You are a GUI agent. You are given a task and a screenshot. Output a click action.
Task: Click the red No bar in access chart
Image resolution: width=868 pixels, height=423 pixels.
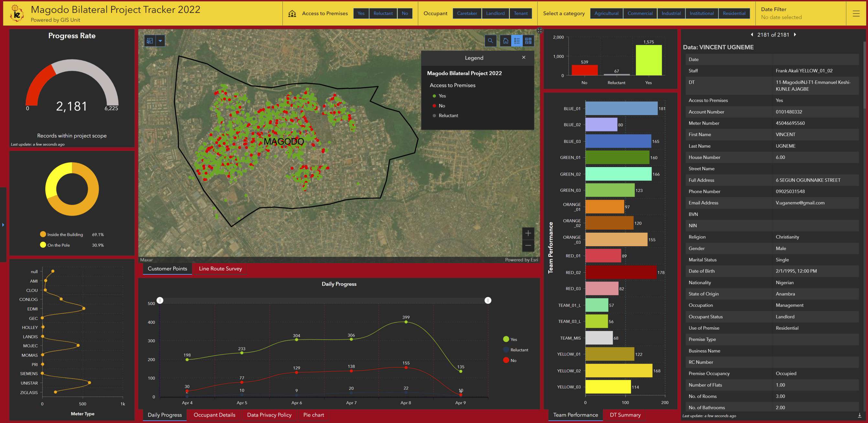pyautogui.click(x=584, y=70)
